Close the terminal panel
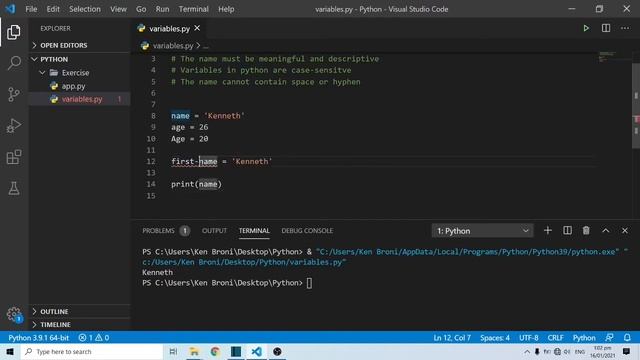 (x=625, y=231)
